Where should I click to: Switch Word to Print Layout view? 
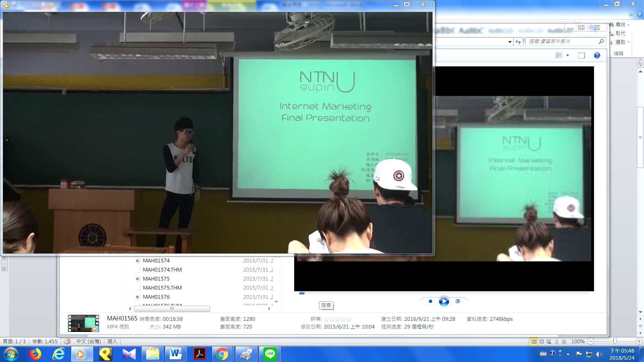pyautogui.click(x=534, y=342)
